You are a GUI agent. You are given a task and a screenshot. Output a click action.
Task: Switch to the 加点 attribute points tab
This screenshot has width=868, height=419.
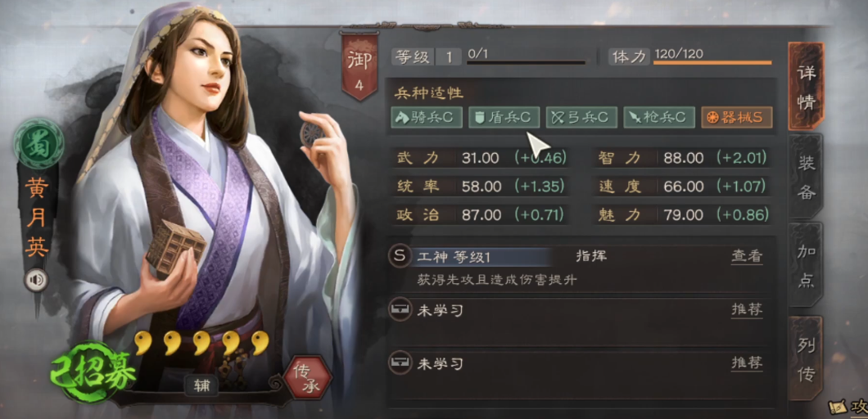pyautogui.click(x=806, y=266)
